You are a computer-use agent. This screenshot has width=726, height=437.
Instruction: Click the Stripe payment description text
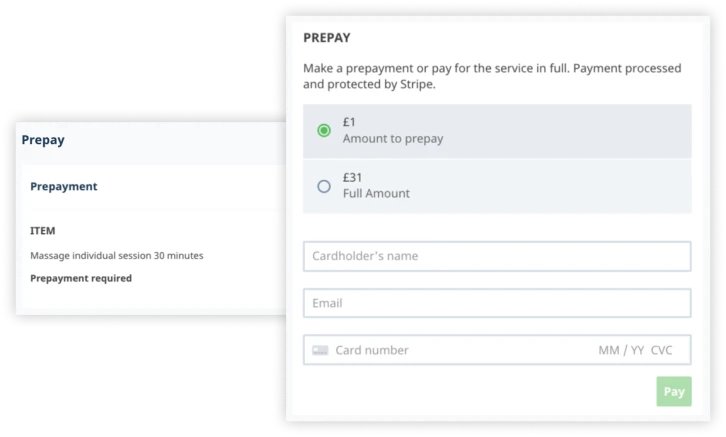[492, 76]
